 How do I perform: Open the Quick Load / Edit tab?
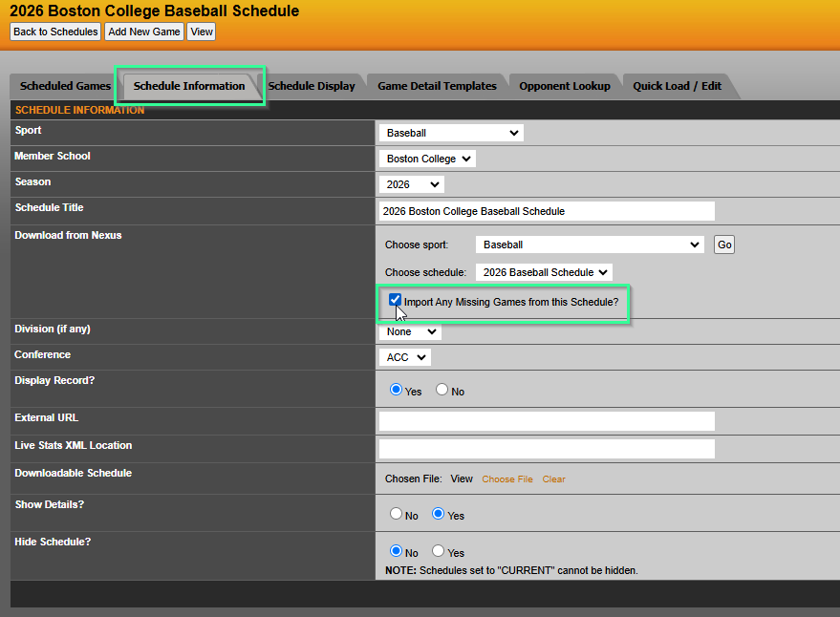coord(678,86)
